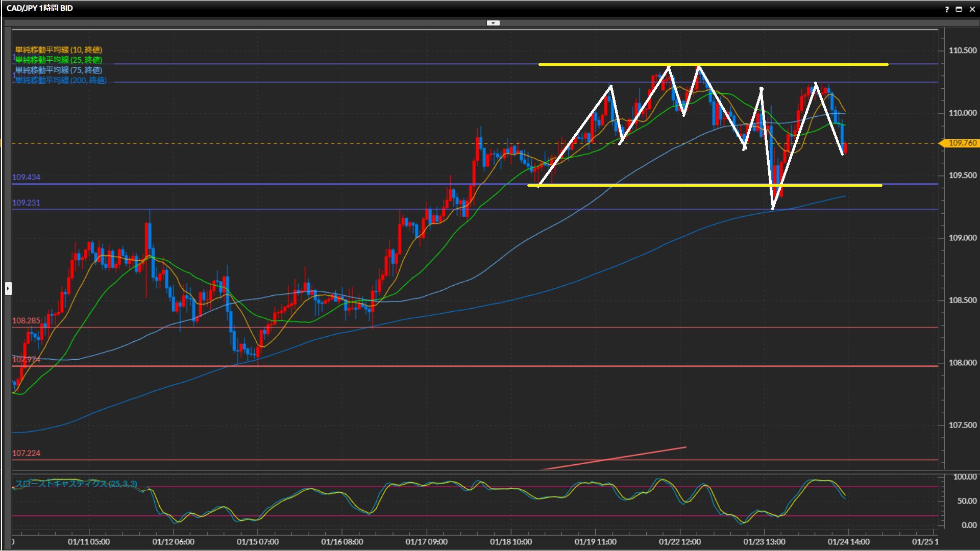Maximize the CAD/JPY chart window

(959, 9)
